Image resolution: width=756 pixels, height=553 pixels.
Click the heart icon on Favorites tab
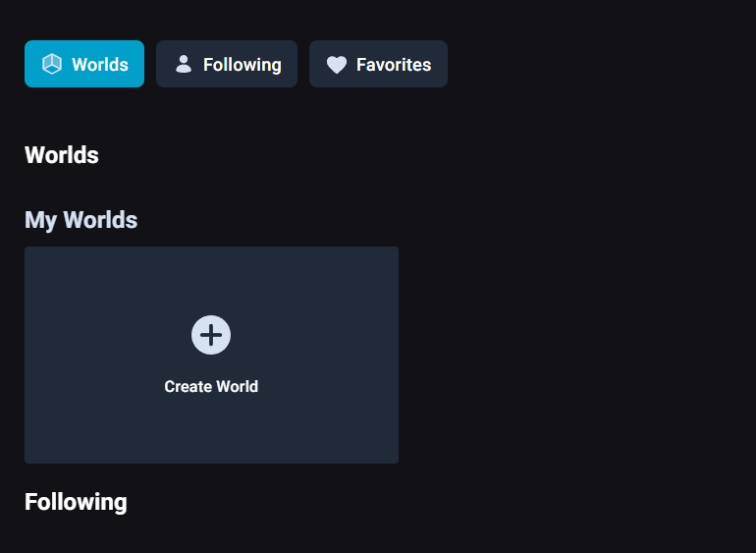point(337,65)
